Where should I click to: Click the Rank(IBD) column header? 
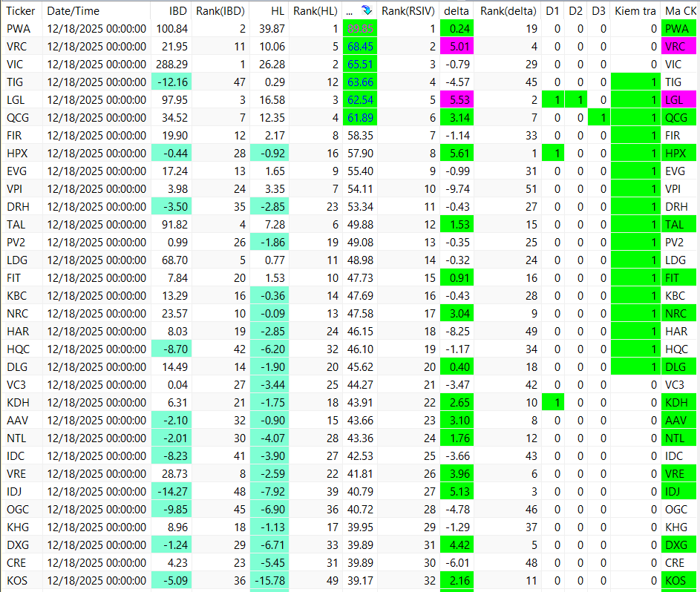click(x=220, y=10)
